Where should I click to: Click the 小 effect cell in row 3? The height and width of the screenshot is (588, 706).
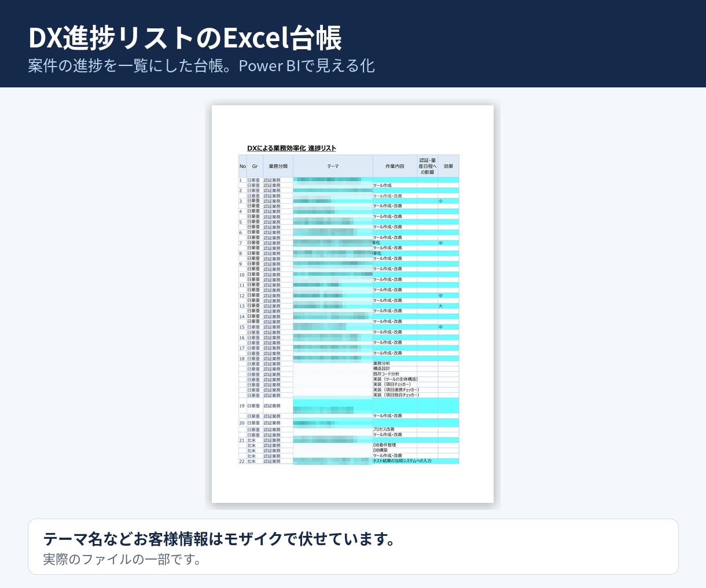click(448, 201)
